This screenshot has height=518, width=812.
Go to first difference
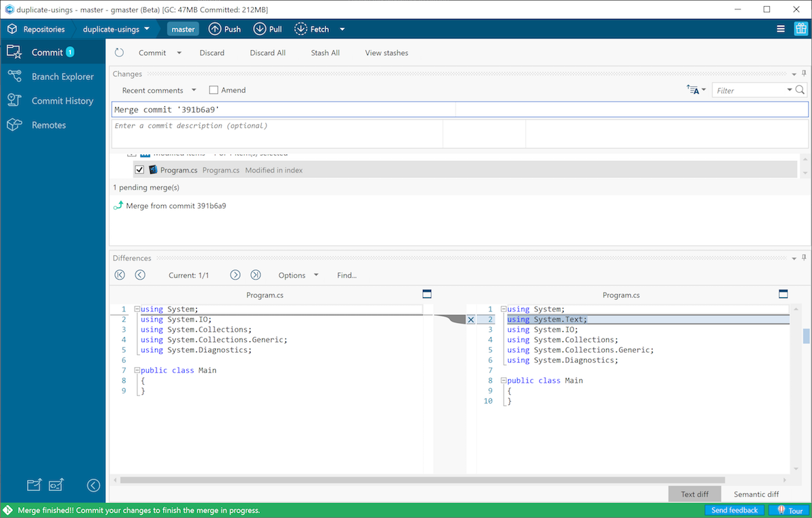pyautogui.click(x=120, y=275)
